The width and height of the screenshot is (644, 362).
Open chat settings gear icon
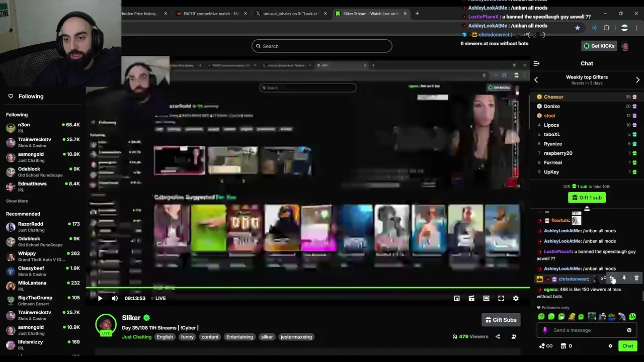tap(610, 346)
